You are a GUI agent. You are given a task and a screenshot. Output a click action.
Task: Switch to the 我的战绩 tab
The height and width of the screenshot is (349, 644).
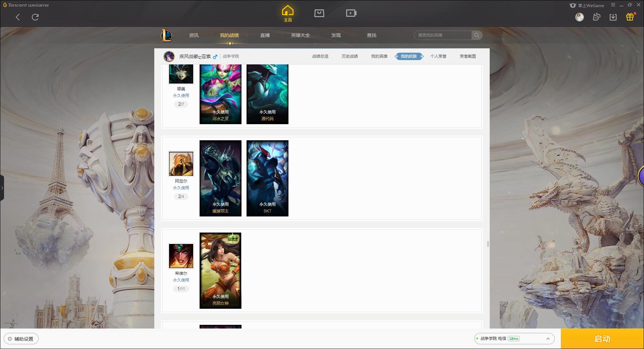click(x=229, y=35)
